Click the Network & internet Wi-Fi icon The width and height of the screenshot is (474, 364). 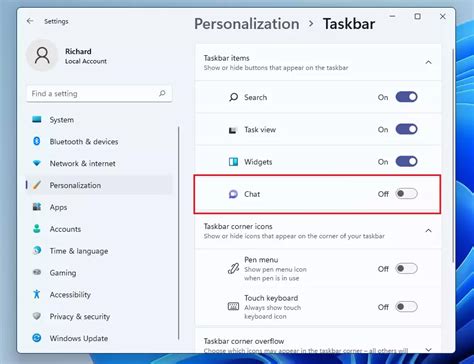pyautogui.click(x=37, y=163)
